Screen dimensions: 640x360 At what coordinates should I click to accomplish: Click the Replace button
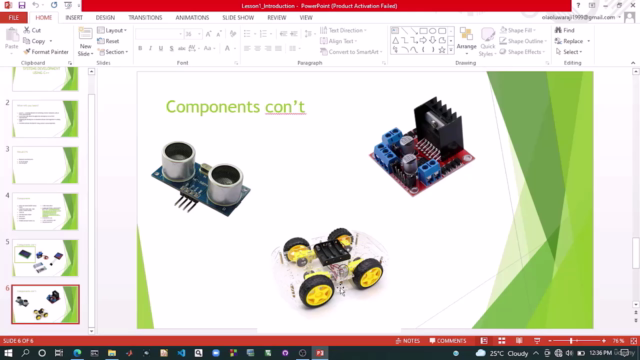point(572,41)
